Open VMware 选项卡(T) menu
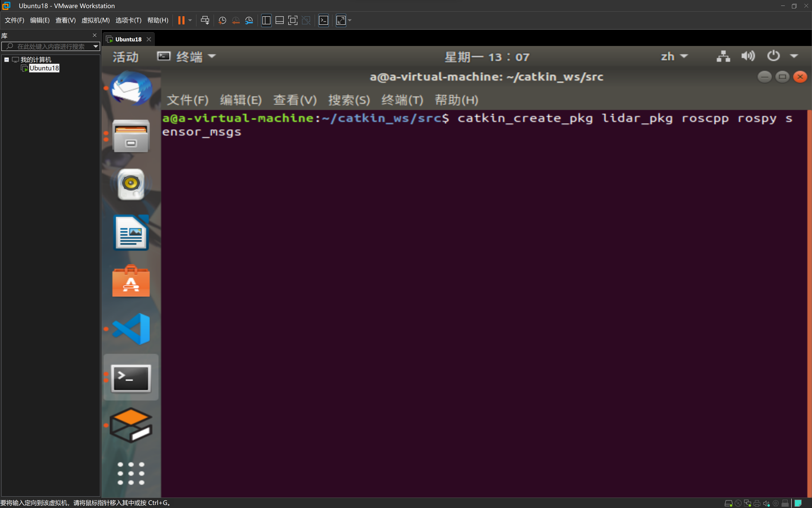This screenshot has height=508, width=812. 128,20
